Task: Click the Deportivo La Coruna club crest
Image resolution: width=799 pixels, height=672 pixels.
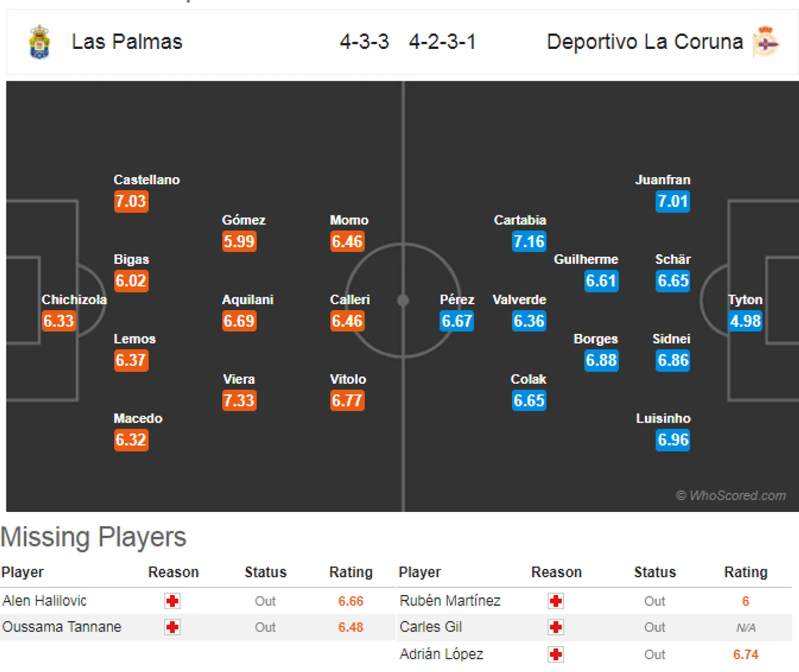Action: pos(766,42)
